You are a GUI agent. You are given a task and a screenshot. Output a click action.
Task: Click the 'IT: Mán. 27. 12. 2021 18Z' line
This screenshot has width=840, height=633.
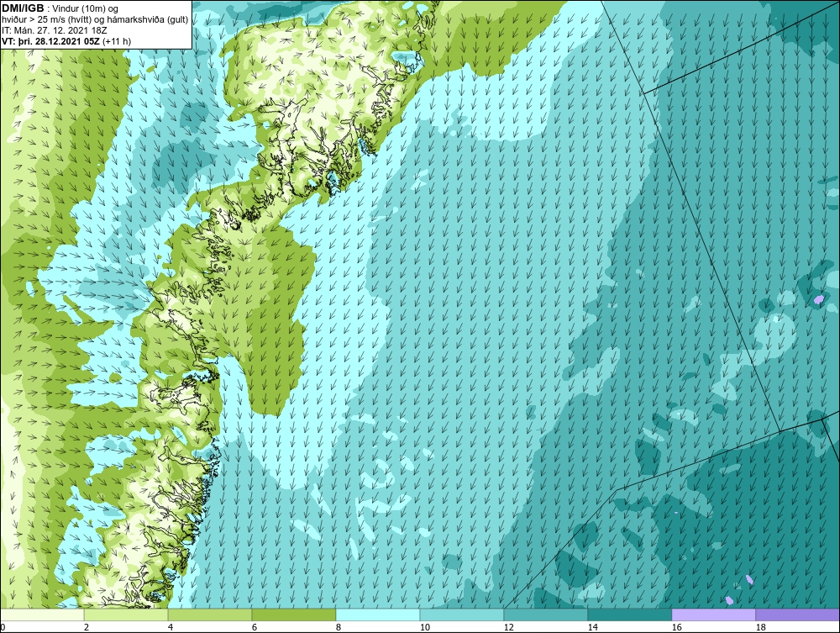tap(54, 30)
